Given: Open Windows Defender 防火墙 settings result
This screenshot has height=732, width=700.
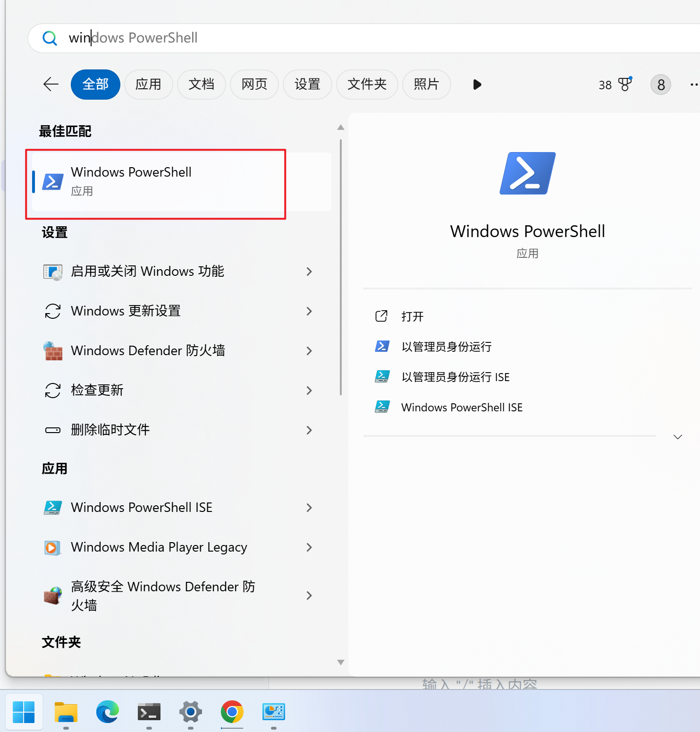Looking at the screenshot, I should click(x=148, y=350).
